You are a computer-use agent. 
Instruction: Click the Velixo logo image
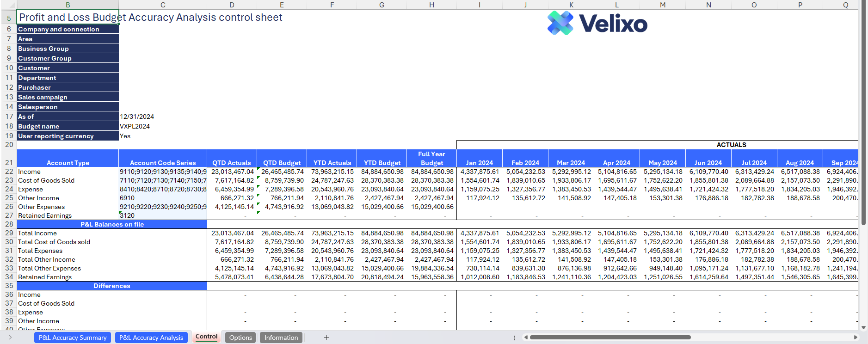[597, 23]
